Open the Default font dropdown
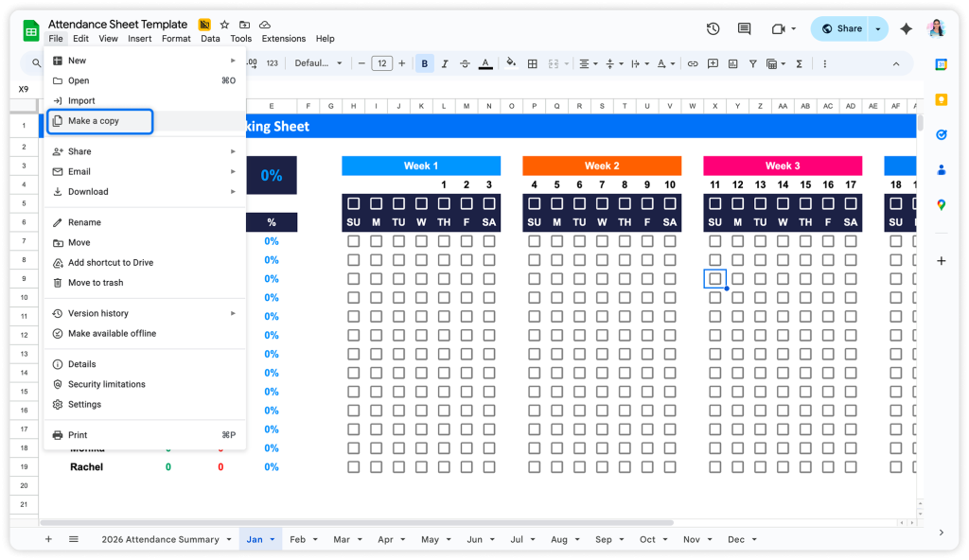Viewport: 969px width, 560px height. [x=318, y=63]
